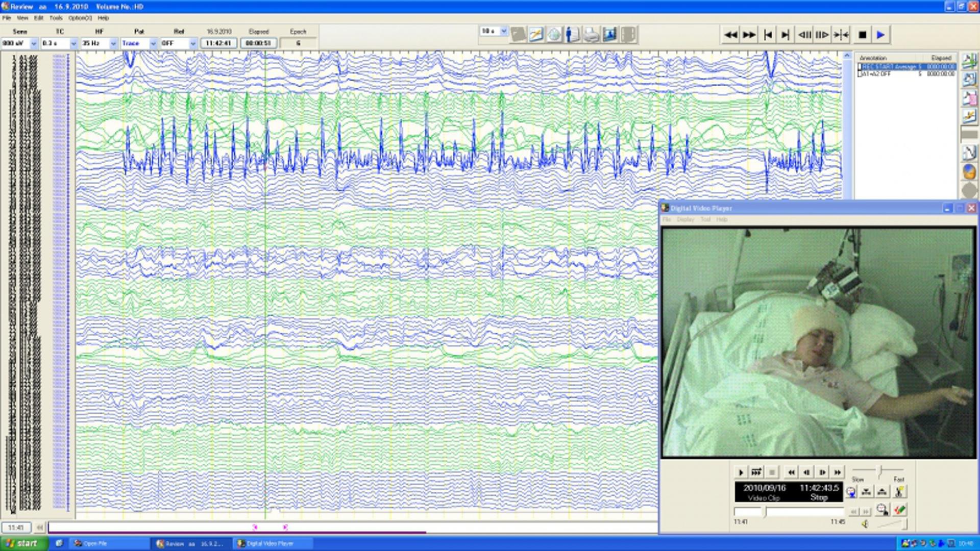Click the speaker mute icon in video player
The width and height of the screenshot is (980, 551).
(x=865, y=524)
